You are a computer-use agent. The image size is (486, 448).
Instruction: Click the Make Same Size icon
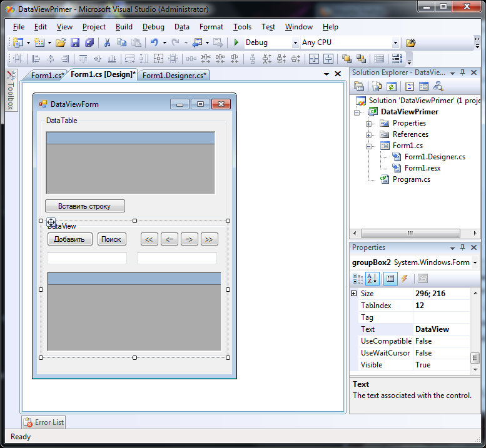point(158,59)
